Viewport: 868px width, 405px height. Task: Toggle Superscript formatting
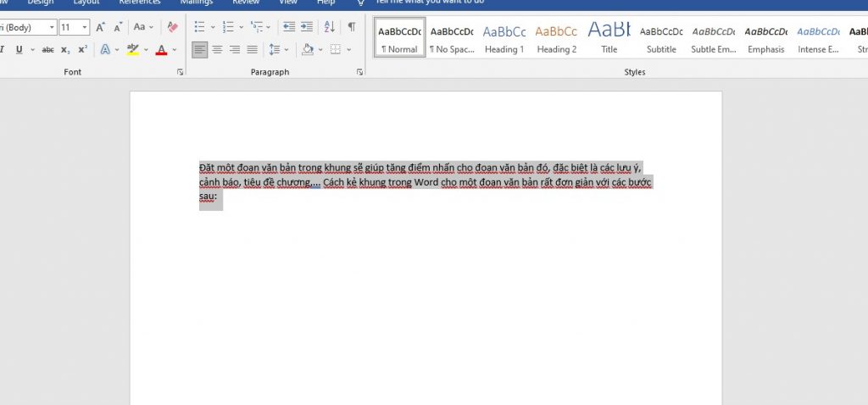82,50
